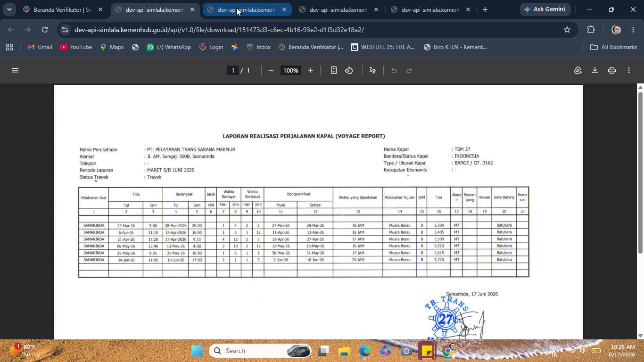Bookmark this page with star icon
The image size is (644, 362).
(x=567, y=30)
